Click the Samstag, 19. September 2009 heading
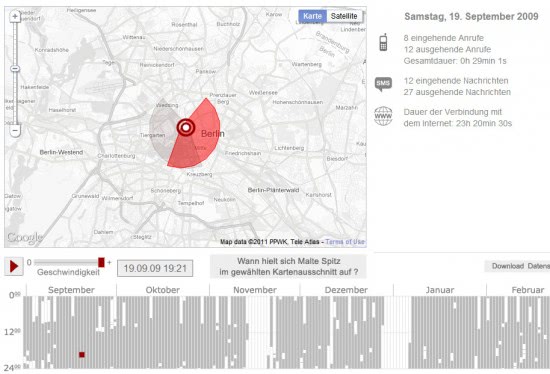Screen dimensions: 550x374 tap(471, 16)
